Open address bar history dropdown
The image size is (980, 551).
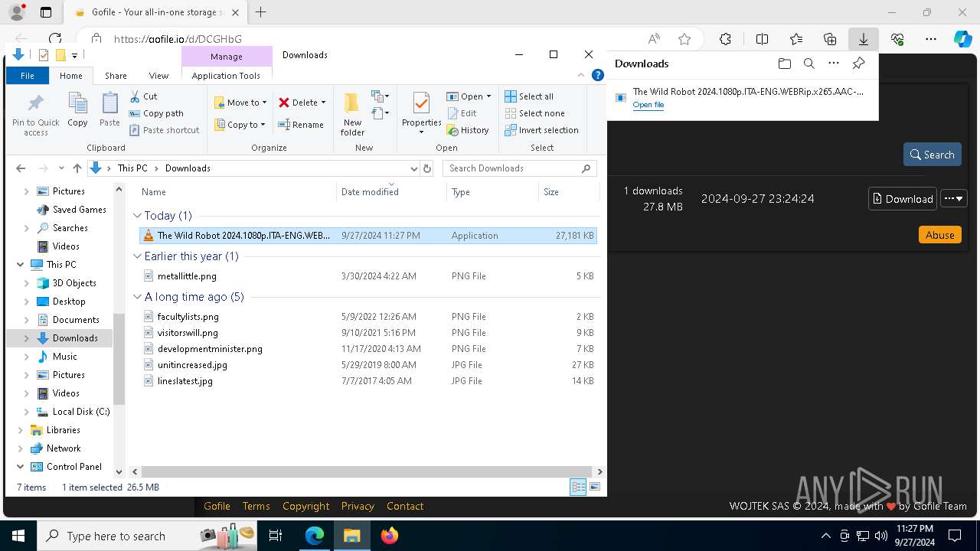414,168
